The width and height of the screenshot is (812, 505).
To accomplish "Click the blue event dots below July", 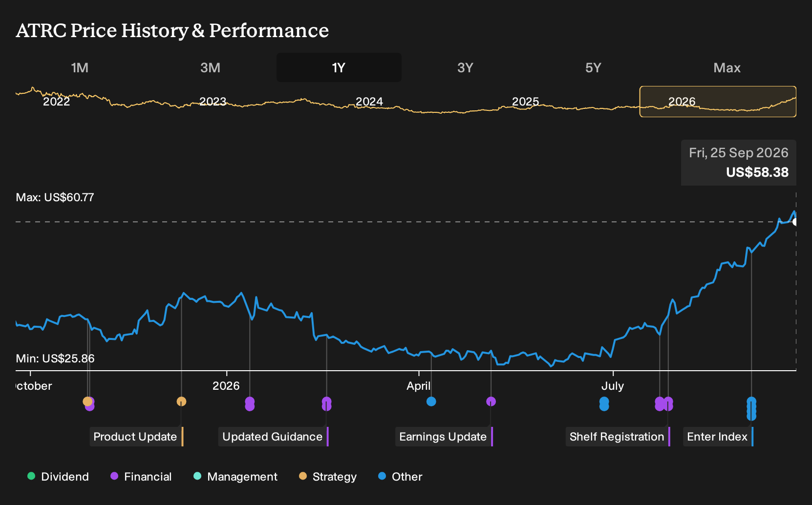I will point(604,404).
